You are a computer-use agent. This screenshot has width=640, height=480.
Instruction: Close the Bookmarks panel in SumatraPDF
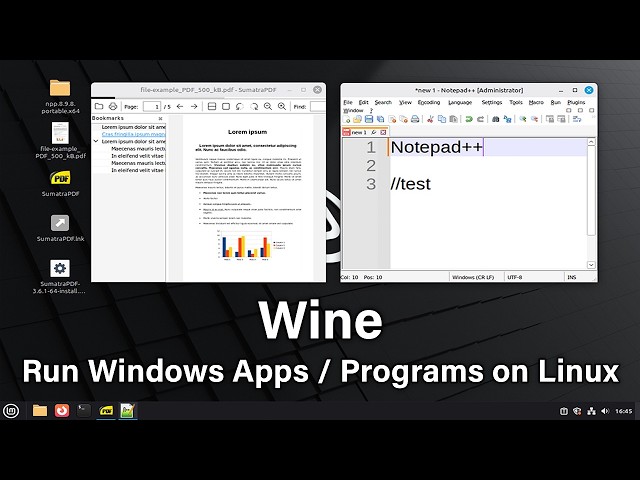pyautogui.click(x=160, y=118)
